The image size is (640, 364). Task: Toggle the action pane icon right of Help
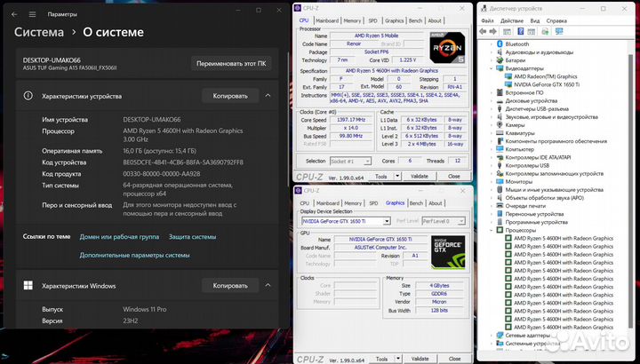[x=531, y=31]
